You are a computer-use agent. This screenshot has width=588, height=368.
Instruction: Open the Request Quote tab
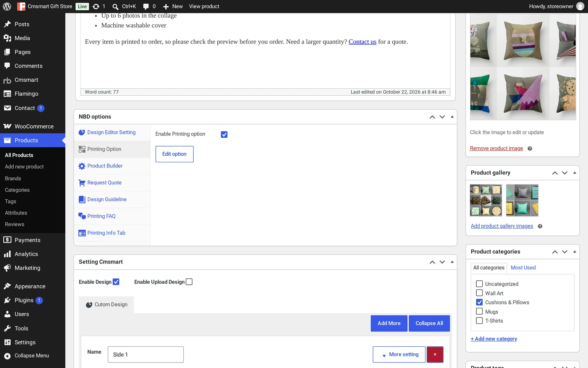pyautogui.click(x=112, y=183)
